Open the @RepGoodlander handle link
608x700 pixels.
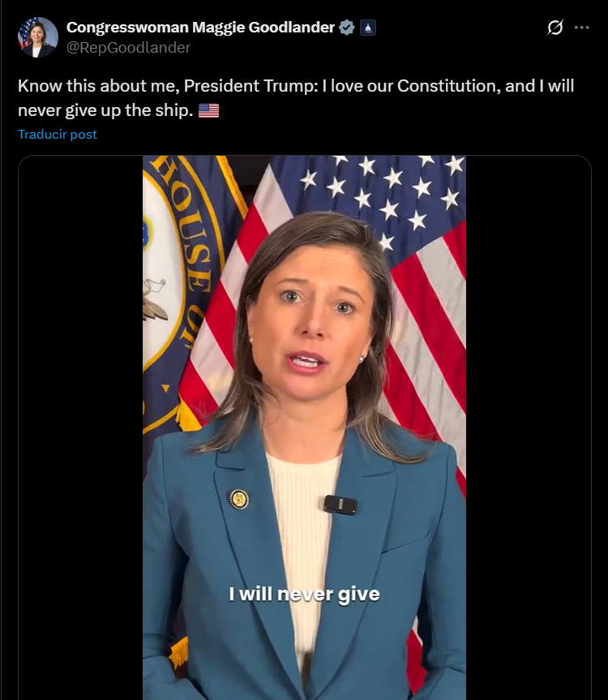point(128,47)
